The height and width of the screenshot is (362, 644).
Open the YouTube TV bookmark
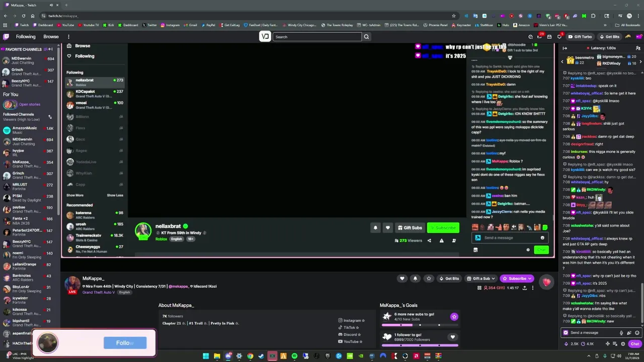pos(89,25)
